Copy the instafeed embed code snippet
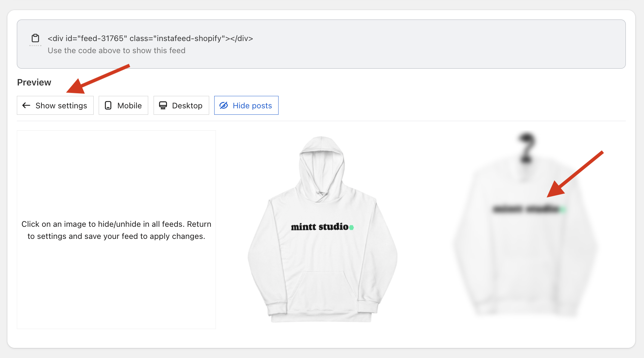 (x=150, y=38)
